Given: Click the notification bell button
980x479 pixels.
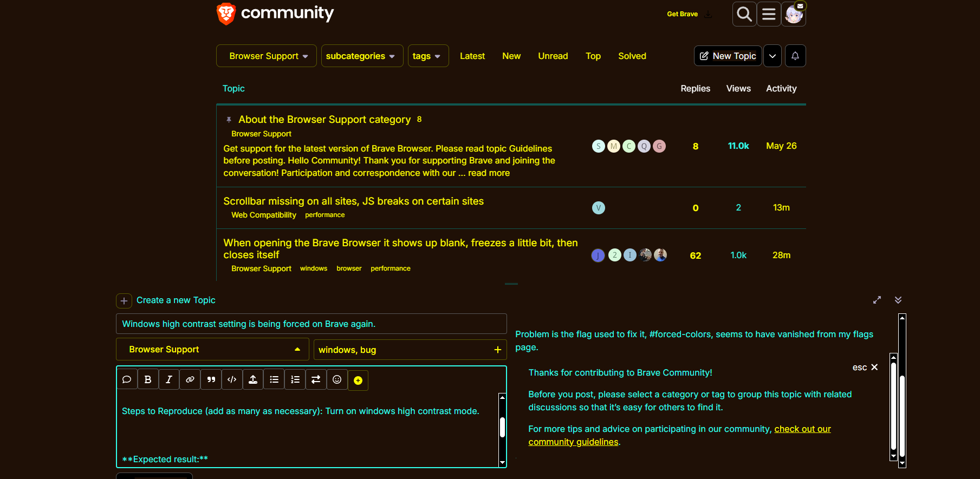Looking at the screenshot, I should (x=795, y=56).
